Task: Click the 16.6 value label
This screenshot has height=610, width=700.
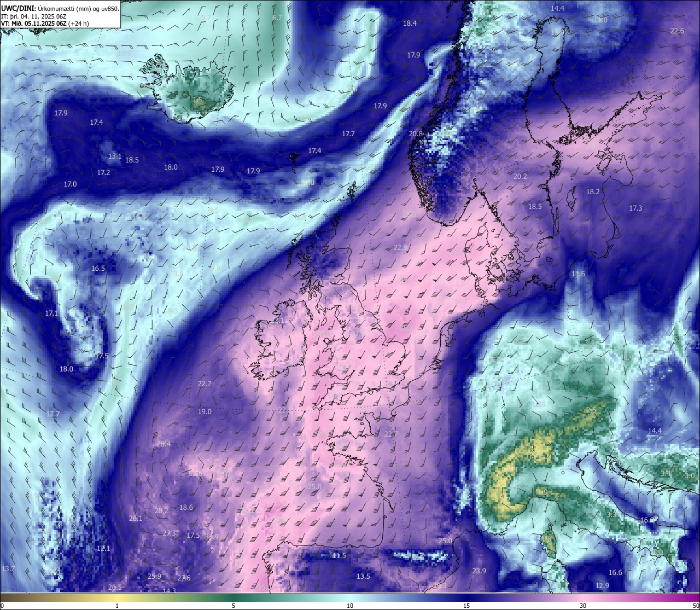Action: point(615,572)
